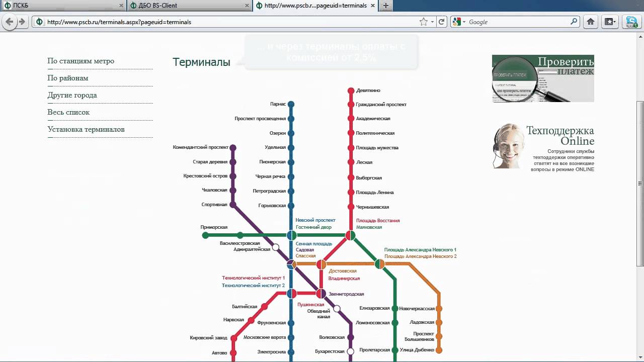Click the Выборгская station label

pos(369,178)
